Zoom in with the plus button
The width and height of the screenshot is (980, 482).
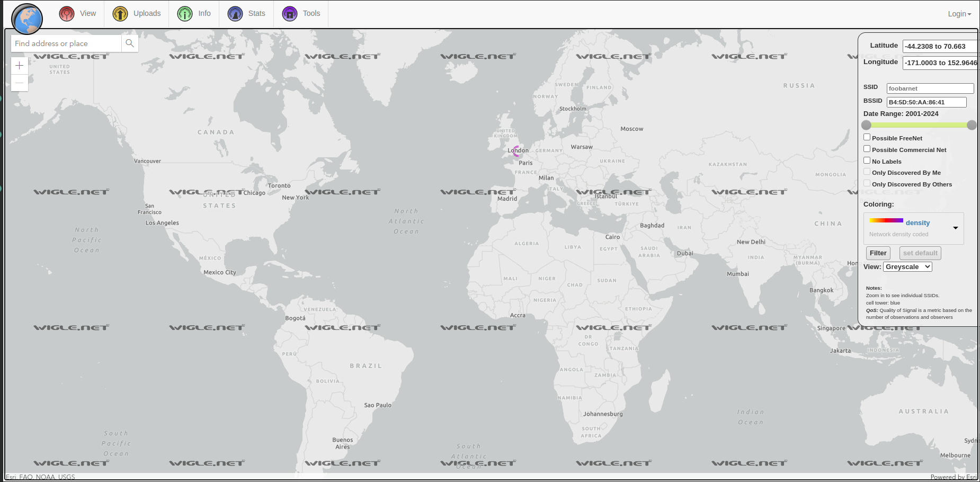click(20, 66)
